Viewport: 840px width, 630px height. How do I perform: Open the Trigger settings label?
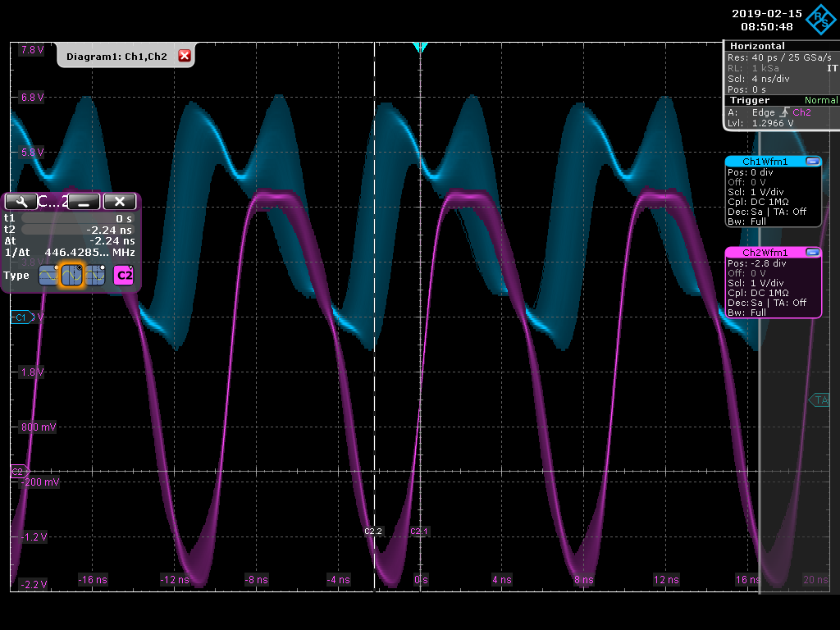(751, 100)
